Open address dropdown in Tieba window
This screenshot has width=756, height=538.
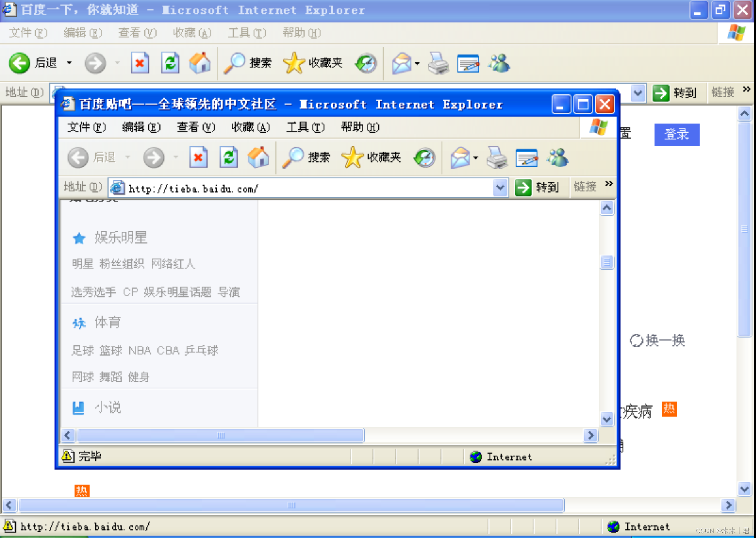(x=500, y=187)
